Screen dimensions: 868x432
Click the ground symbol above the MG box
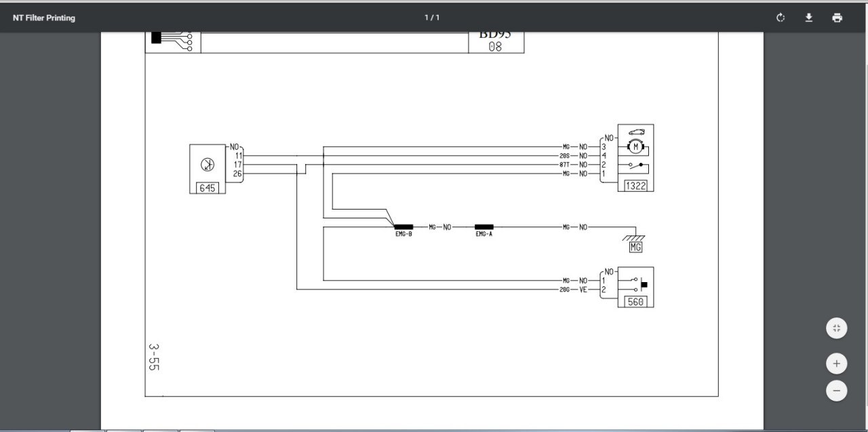click(x=635, y=237)
